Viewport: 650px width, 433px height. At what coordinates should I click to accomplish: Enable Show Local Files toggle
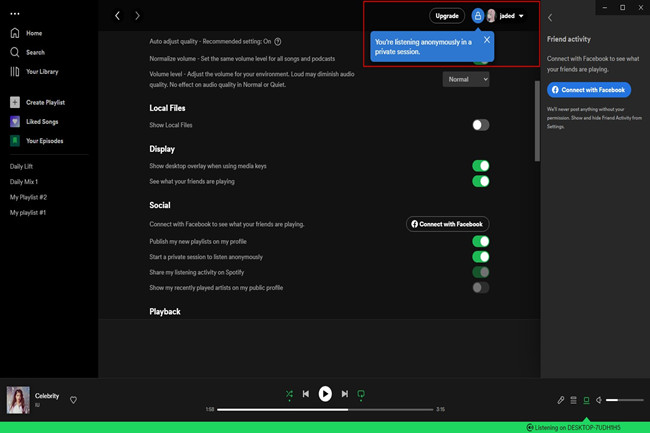click(480, 125)
